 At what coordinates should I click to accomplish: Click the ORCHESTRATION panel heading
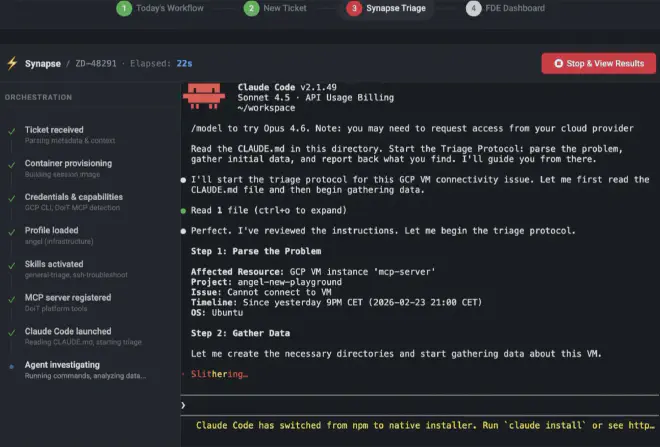pyautogui.click(x=38, y=97)
